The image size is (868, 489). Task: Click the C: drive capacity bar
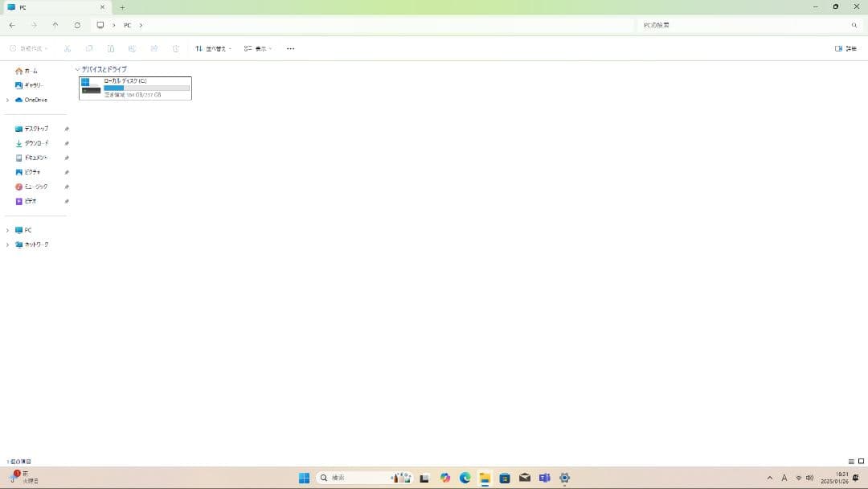[x=146, y=88]
